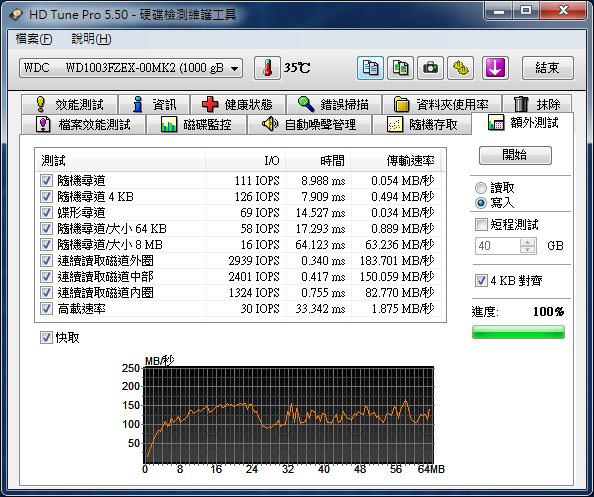Click the I/O column header

click(x=246, y=161)
